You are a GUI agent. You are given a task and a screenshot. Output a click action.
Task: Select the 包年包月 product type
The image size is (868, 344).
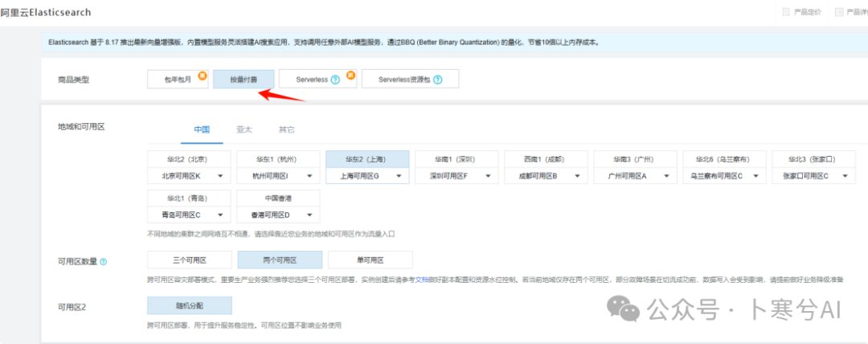[x=177, y=79]
